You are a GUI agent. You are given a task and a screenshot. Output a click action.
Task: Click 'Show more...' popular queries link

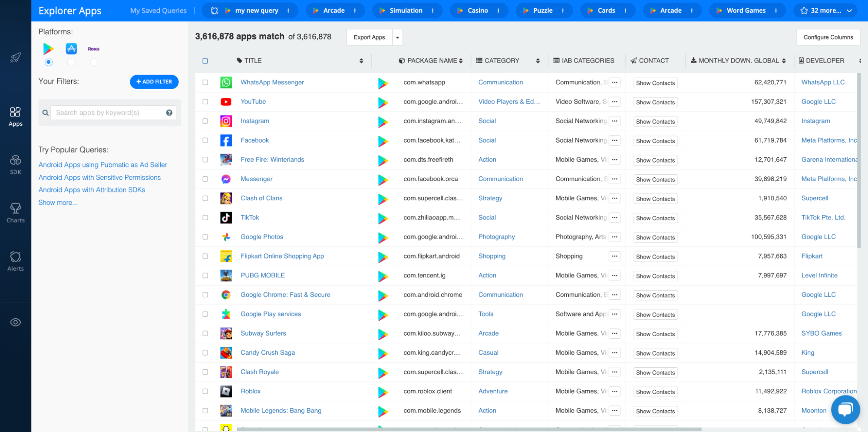tap(58, 203)
